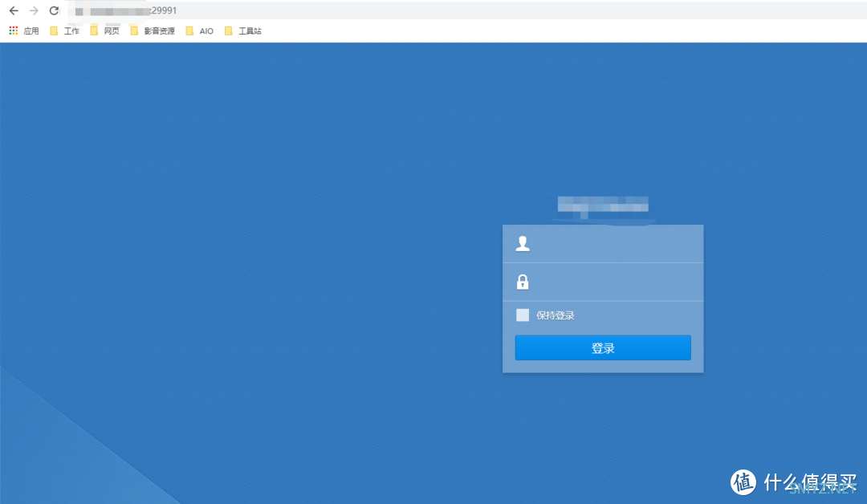Focus the username field beside the person icon
The image size is (867, 504).
603,244
